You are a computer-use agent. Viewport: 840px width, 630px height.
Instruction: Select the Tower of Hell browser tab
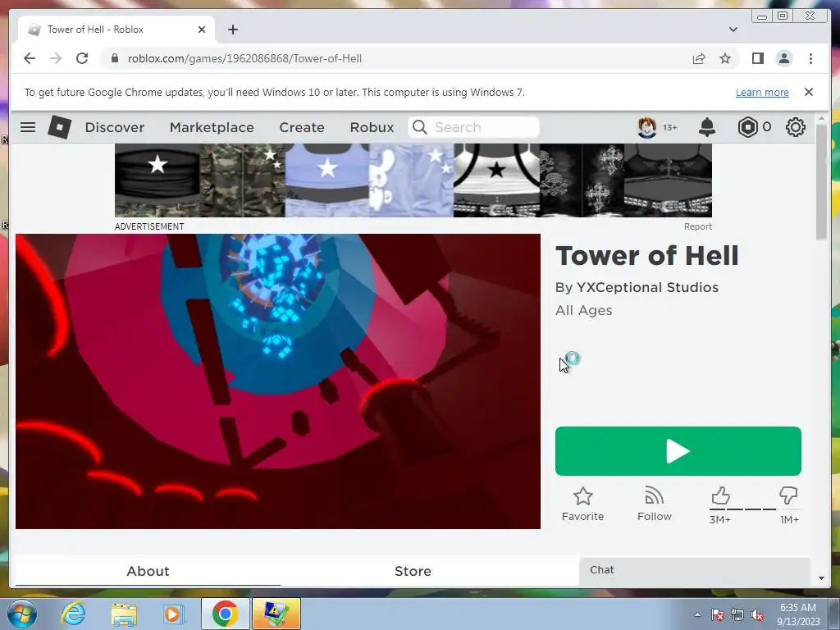116,30
